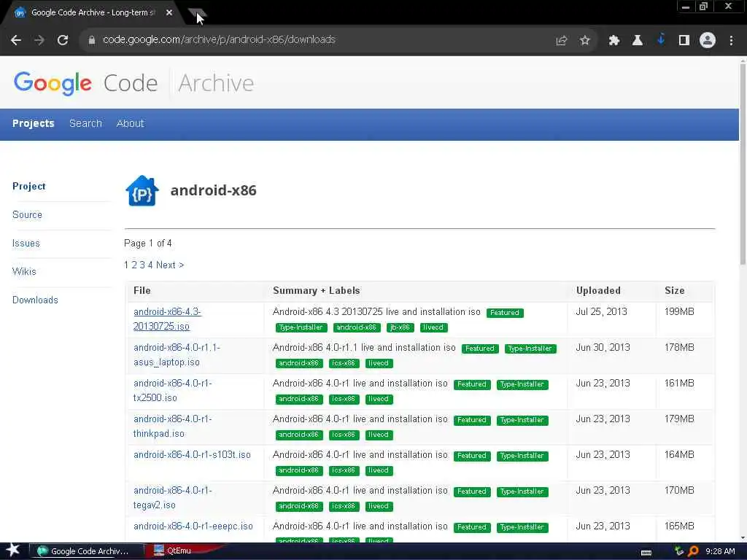Screen dimensions: 747x560
Task: Click the Uploaded column header
Action: pos(598,291)
